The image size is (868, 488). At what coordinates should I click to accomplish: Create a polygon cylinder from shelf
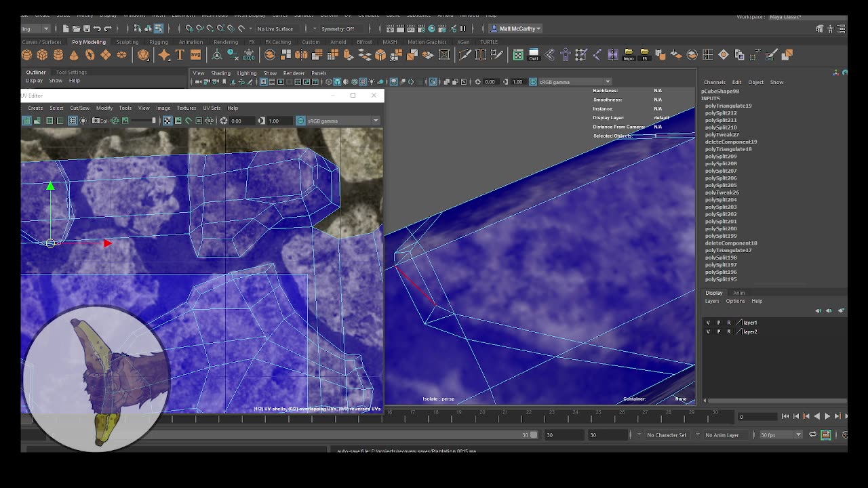(x=58, y=55)
